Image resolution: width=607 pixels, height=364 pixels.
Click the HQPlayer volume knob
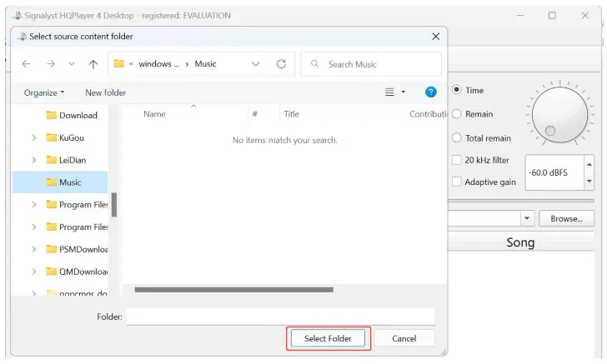pyautogui.click(x=559, y=115)
